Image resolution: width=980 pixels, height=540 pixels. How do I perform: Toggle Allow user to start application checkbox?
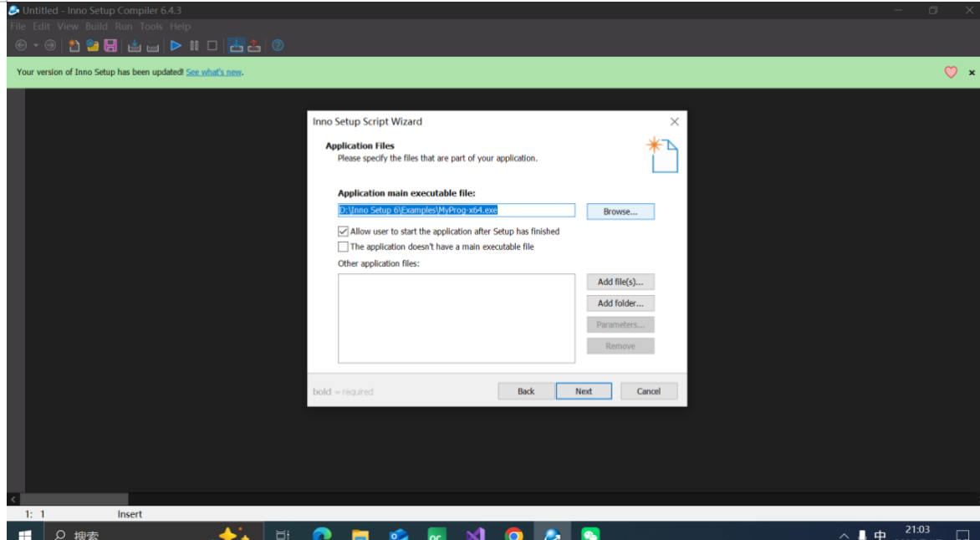pos(343,232)
